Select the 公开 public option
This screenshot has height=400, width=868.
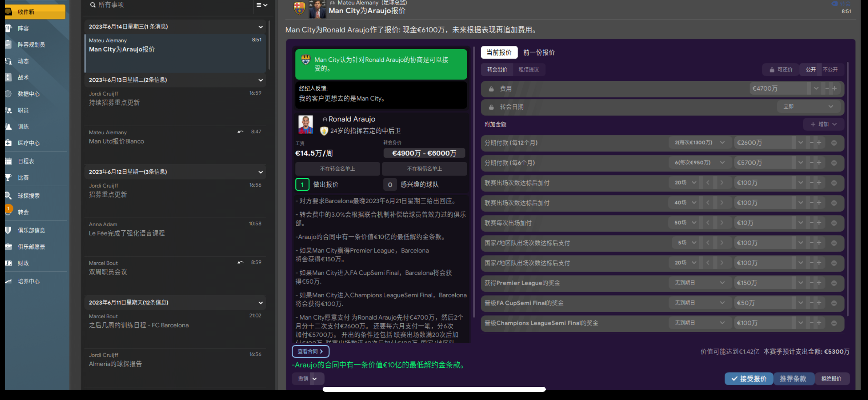tap(811, 70)
